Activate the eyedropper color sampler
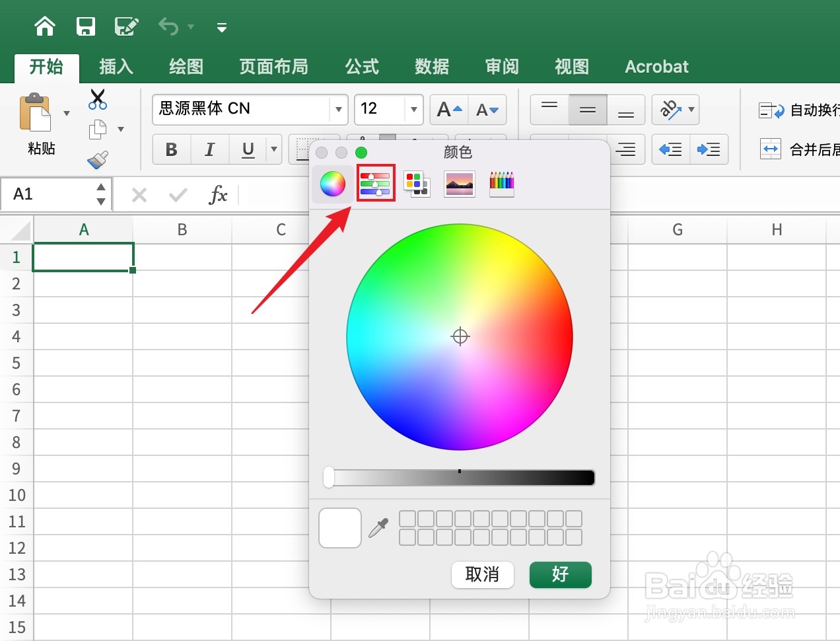Viewport: 840px width, 641px height. (x=378, y=528)
